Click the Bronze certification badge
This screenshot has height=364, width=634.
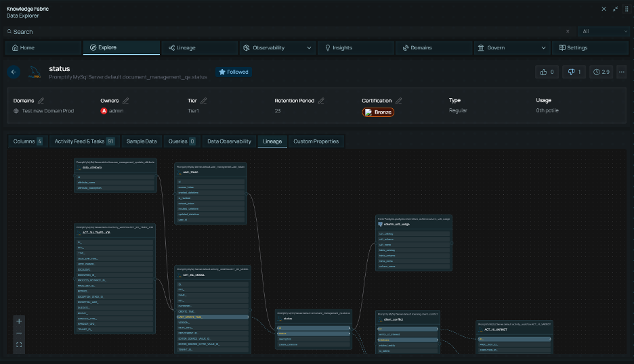378,112
